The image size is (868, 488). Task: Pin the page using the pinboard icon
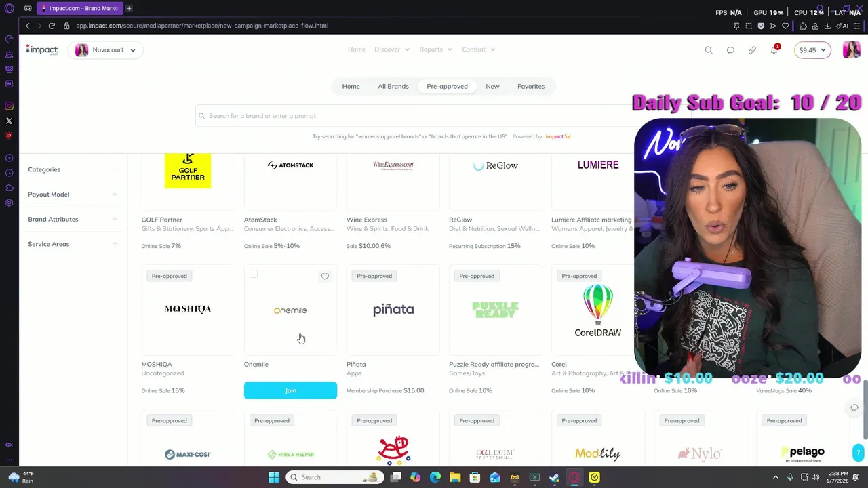point(736,26)
